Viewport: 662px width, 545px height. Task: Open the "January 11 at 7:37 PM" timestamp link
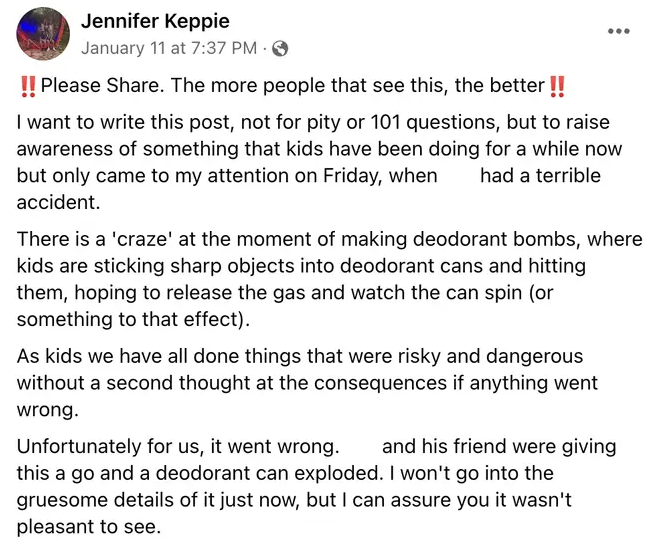(x=169, y=48)
